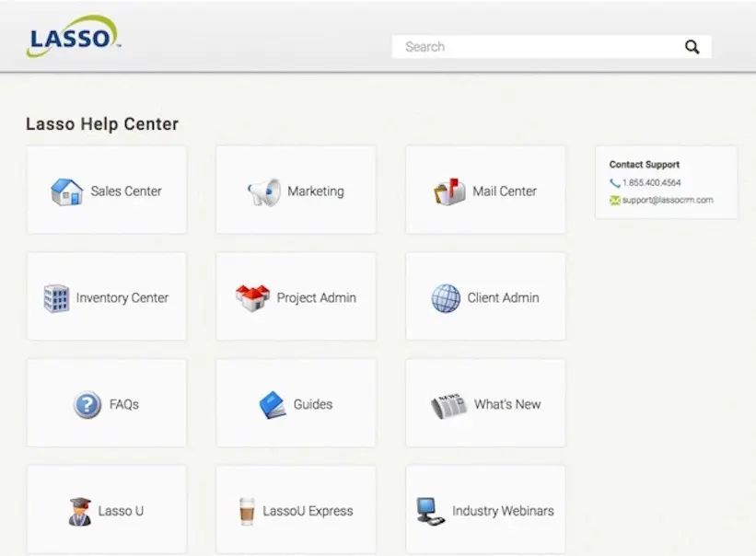Screen dimensions: 756x556
Task: Open the Client Admin globe icon
Action: click(x=446, y=296)
